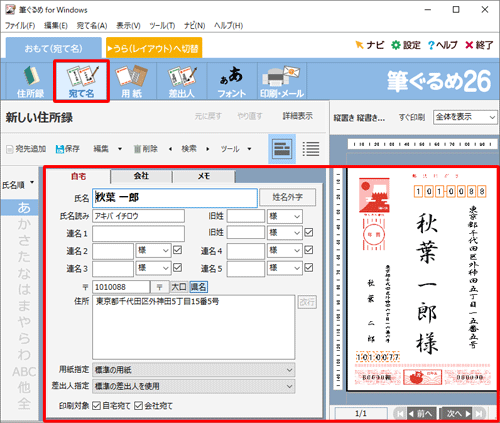Screen dimensions: 500x423
Task: Open the フォント font icon
Action: (x=232, y=81)
